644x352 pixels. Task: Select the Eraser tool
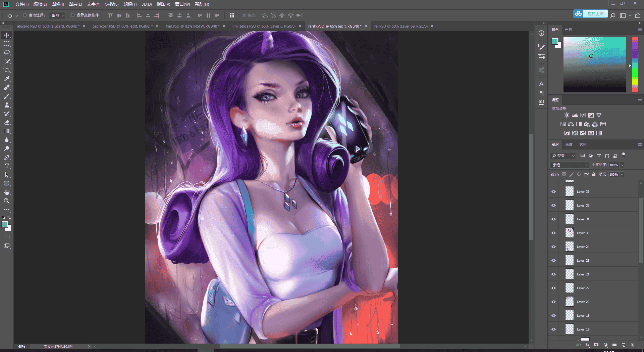[7, 122]
